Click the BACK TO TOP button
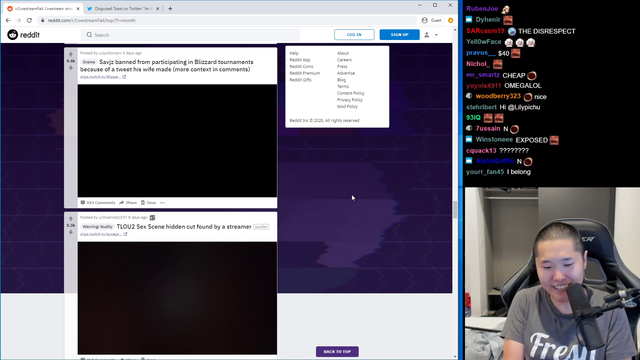 (337, 351)
